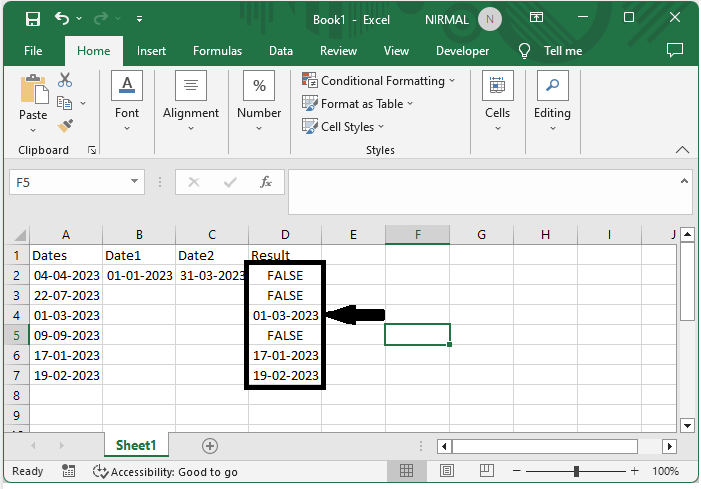701x489 pixels.
Task: Switch to the Formulas tab
Action: pos(217,51)
